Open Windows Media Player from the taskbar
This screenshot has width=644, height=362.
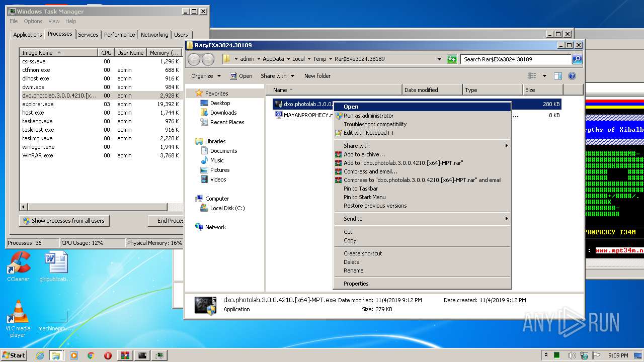point(74,355)
